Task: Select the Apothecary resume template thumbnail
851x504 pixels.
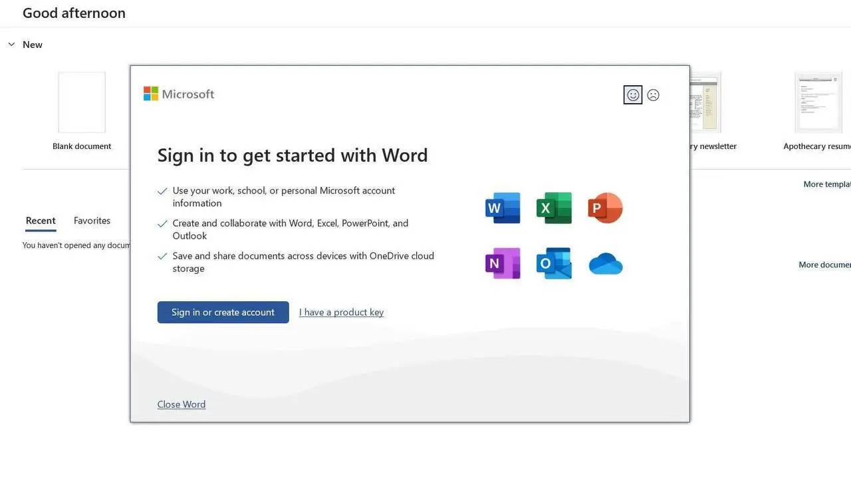Action: click(x=818, y=102)
